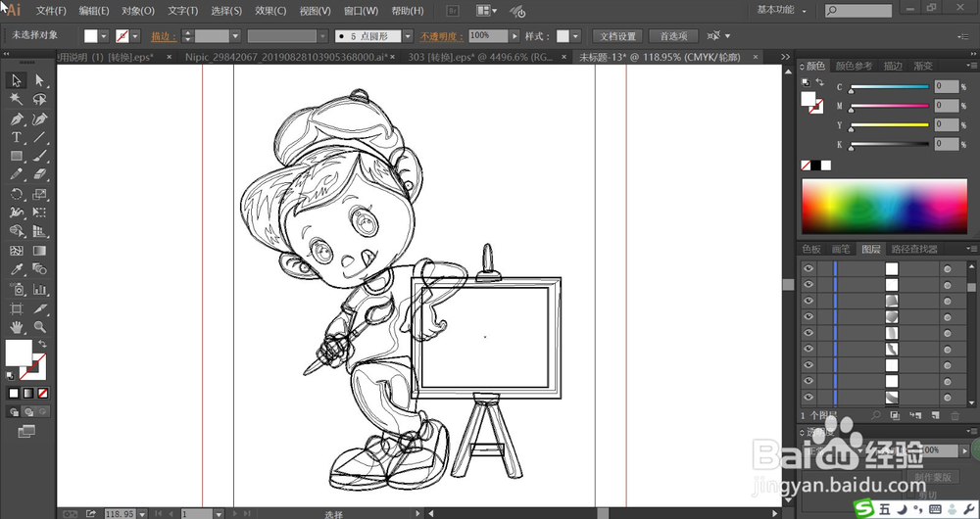Open the 样式 style dropdown
This screenshot has height=519, width=980.
pos(575,36)
